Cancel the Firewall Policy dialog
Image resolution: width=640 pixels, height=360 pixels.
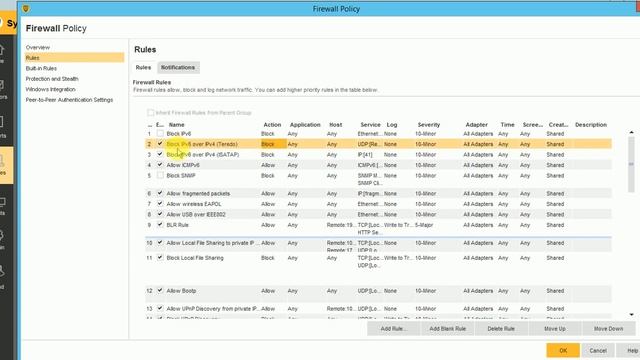[x=598, y=351]
